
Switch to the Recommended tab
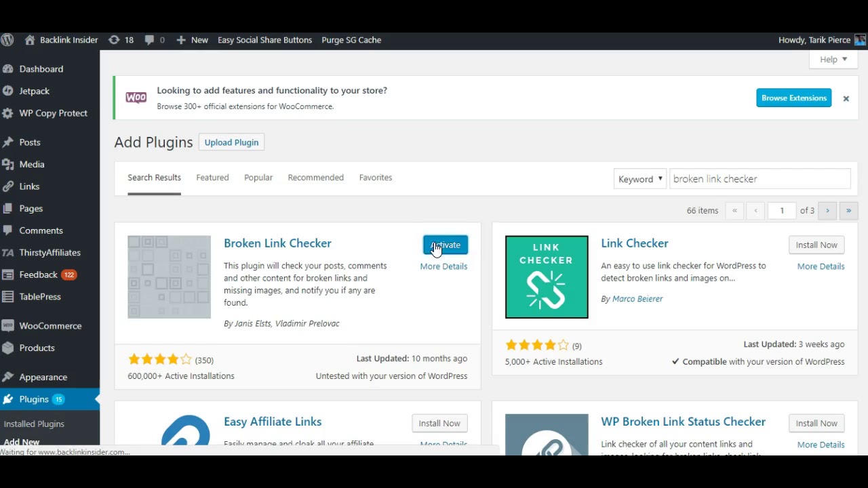point(315,178)
